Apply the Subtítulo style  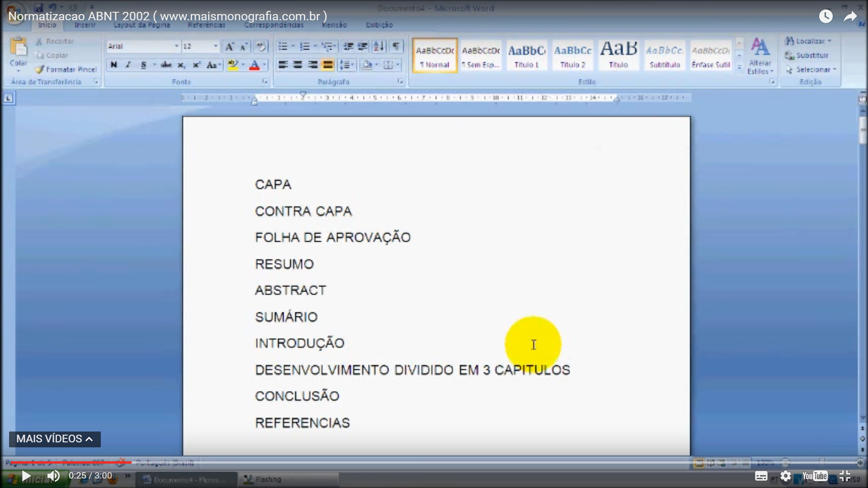pyautogui.click(x=665, y=56)
